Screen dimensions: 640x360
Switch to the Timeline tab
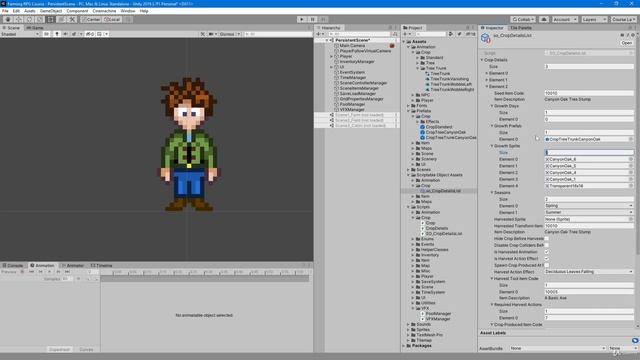(x=102, y=265)
